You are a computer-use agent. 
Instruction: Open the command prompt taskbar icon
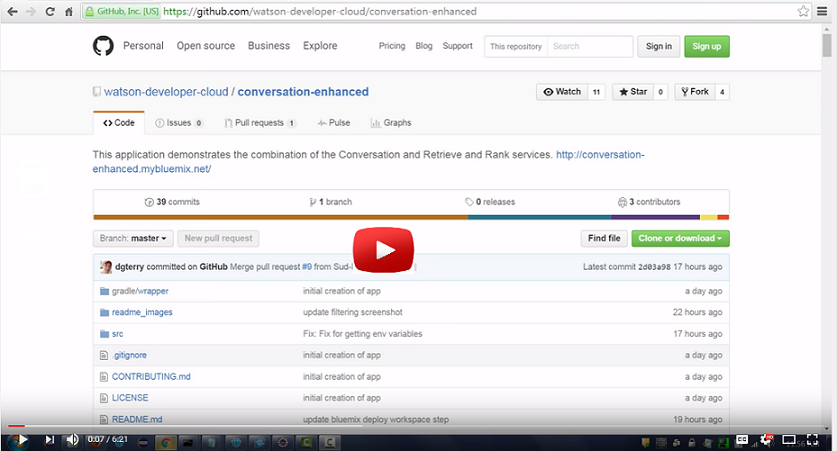point(188,442)
